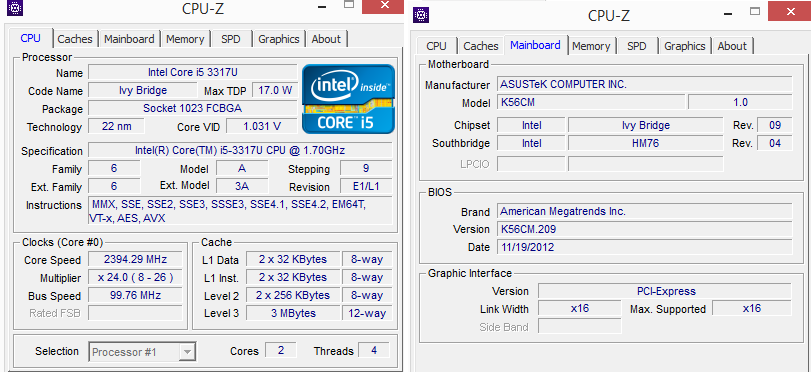Click the Package value 'Socket 1023 FCBGA'

[193, 108]
